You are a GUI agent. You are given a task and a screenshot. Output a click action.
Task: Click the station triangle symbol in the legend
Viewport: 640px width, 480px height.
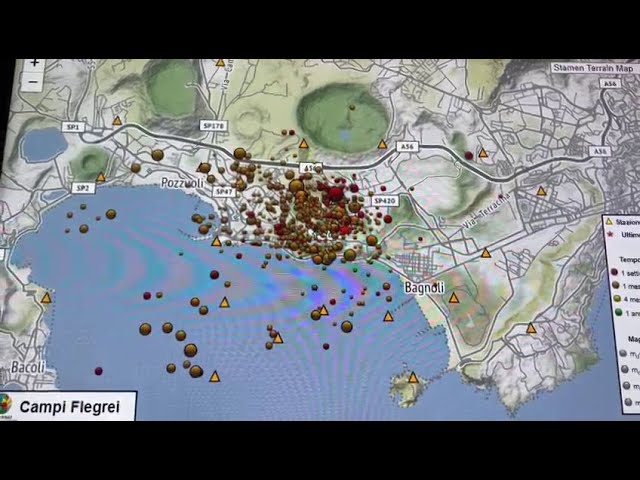pyautogui.click(x=609, y=222)
